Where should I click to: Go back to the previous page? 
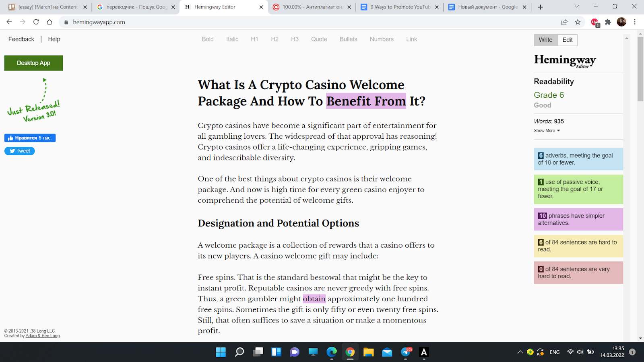(x=9, y=22)
